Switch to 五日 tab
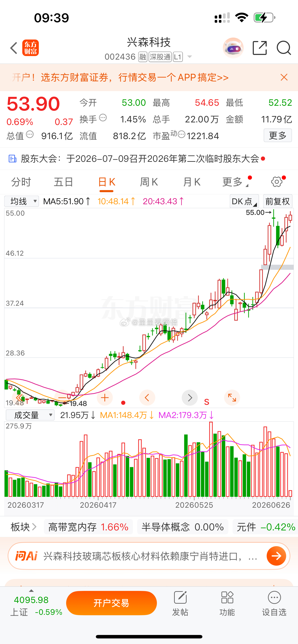 (64, 182)
